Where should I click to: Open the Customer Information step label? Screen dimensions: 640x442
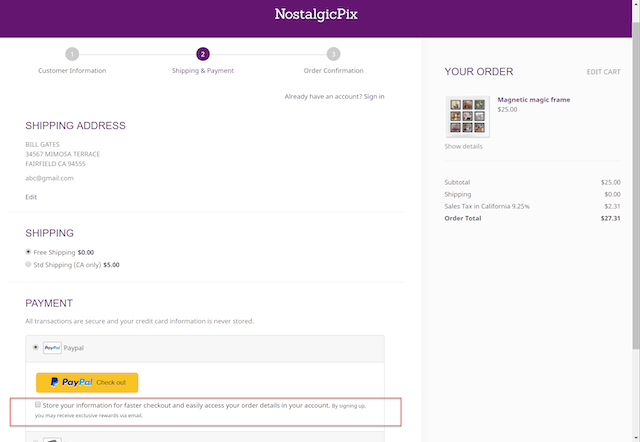[x=72, y=71]
